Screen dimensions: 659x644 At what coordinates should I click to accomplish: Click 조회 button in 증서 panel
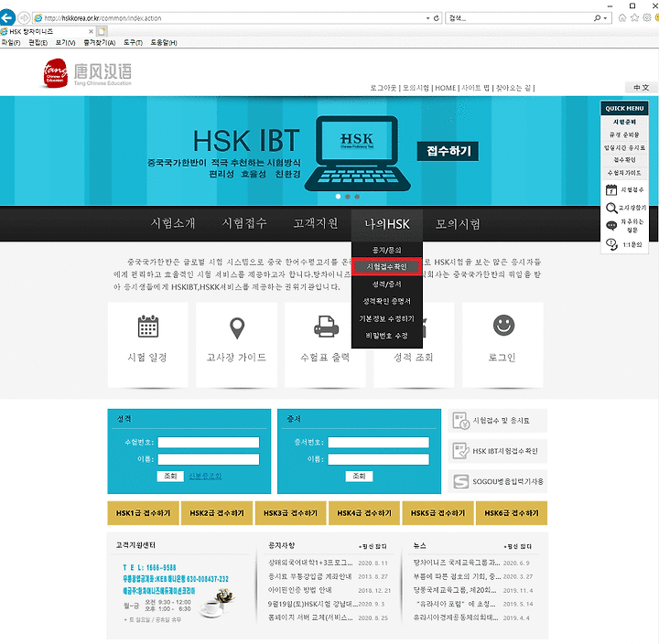[x=359, y=476]
